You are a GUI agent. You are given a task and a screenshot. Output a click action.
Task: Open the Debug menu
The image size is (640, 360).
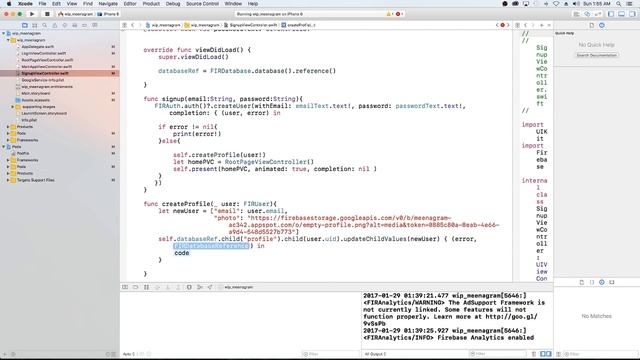point(173,4)
